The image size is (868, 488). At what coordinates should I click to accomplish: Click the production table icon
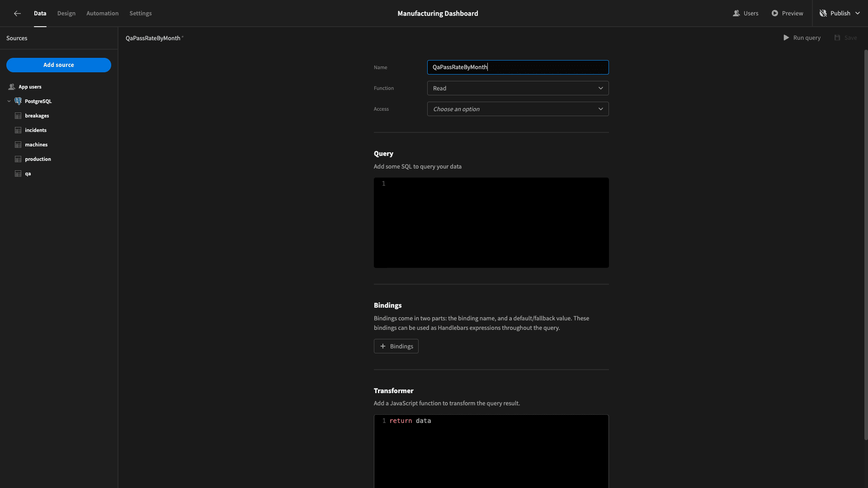tap(18, 159)
